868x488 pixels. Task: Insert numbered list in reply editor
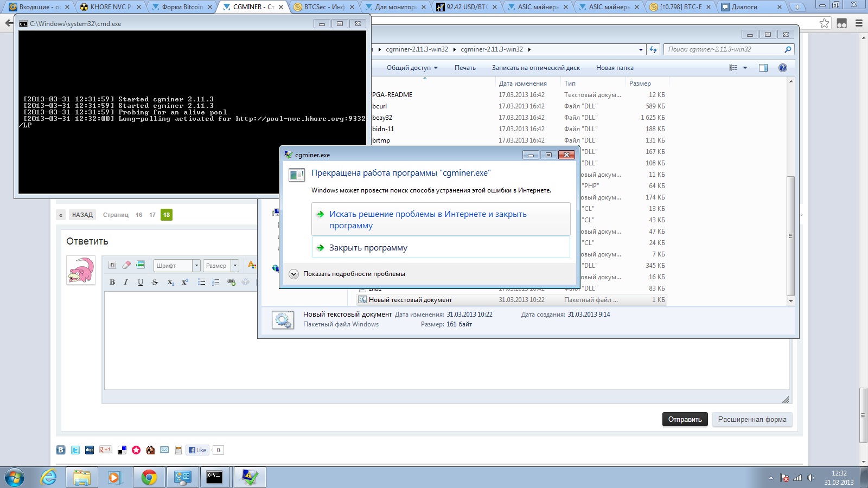coord(216,282)
